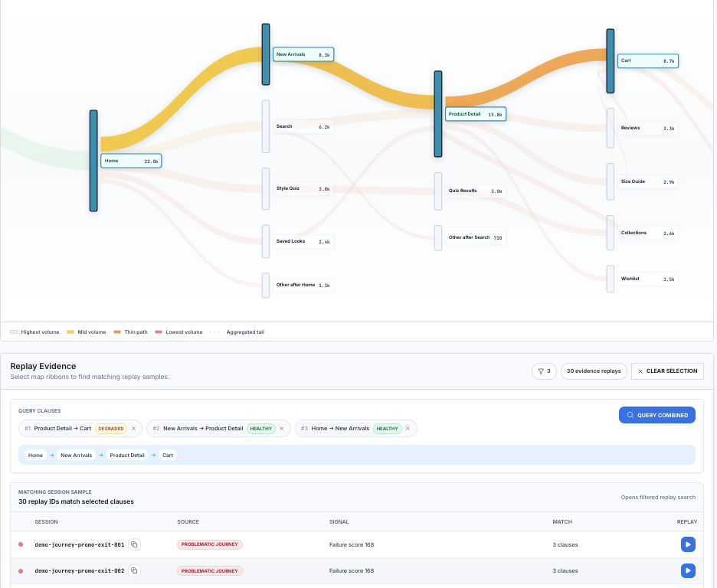The width and height of the screenshot is (717, 588).
Task: Select the Reviews node label
Action: pos(647,129)
